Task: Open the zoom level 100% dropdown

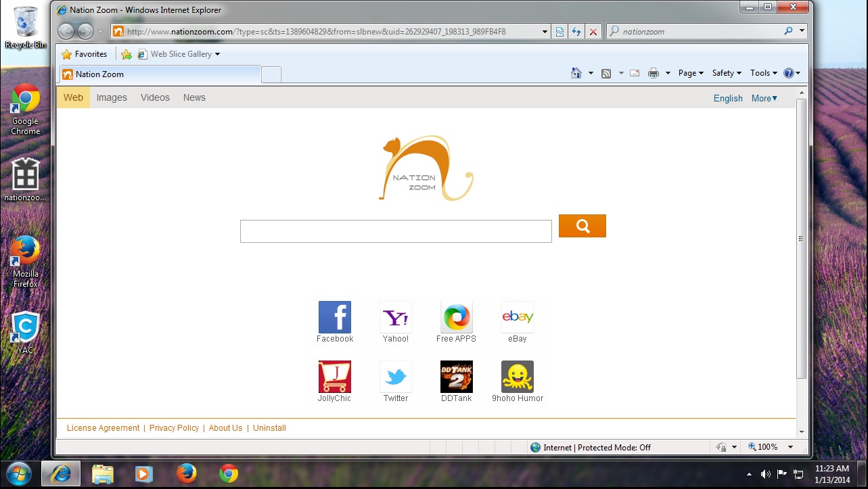Action: click(791, 447)
